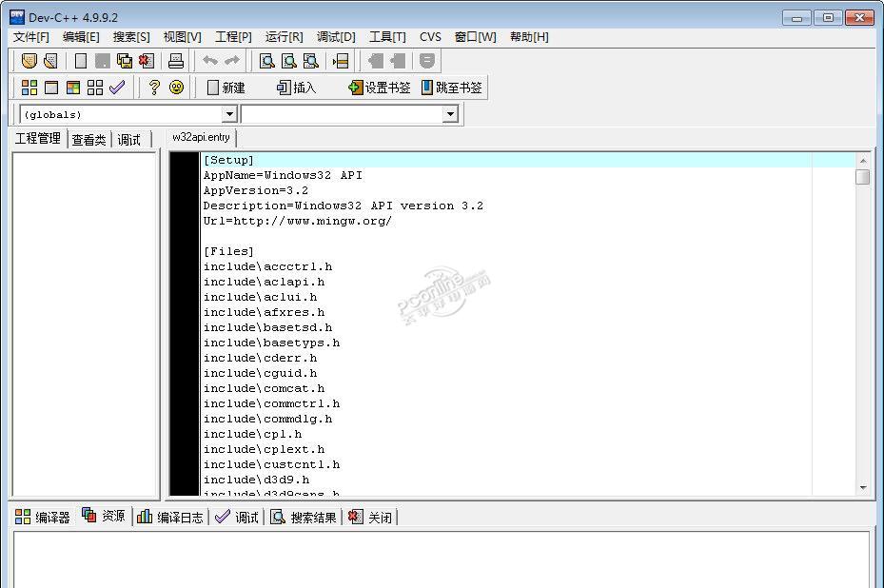Click the Save All floppy disks icon
This screenshot has height=588, width=884.
pyautogui.click(x=124, y=61)
